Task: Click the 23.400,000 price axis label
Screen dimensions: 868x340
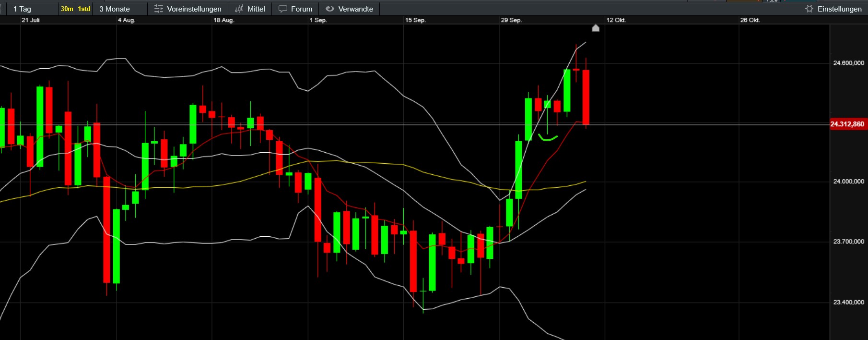Action: [849, 302]
